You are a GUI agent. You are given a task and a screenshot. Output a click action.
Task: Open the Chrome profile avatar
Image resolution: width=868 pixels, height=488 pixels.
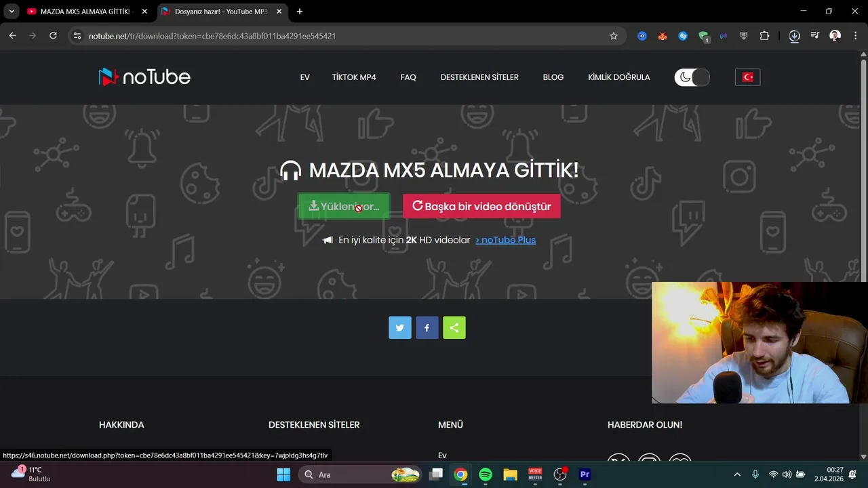(x=835, y=36)
